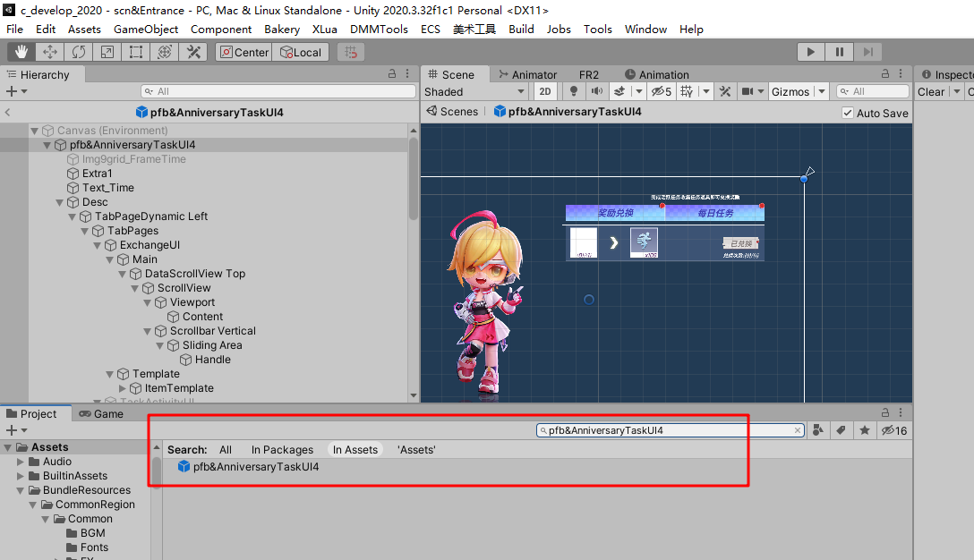974x560 pixels.
Task: Click the Hierarchy search field
Action: point(278,92)
